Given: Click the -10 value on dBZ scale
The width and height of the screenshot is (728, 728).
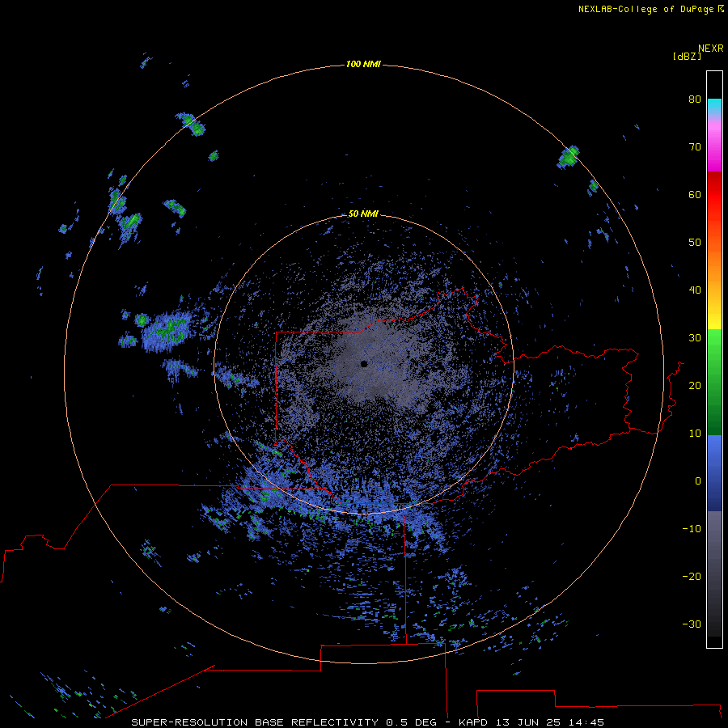Looking at the screenshot, I should point(692,529).
